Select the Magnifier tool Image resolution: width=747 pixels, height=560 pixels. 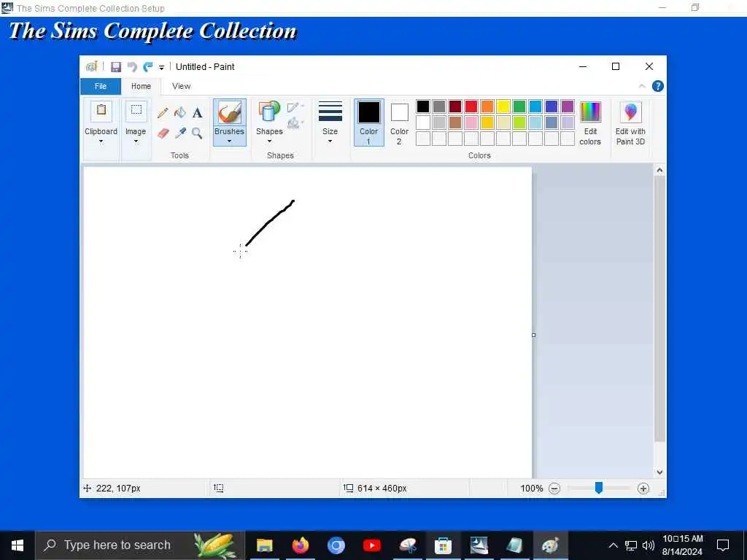(x=197, y=133)
